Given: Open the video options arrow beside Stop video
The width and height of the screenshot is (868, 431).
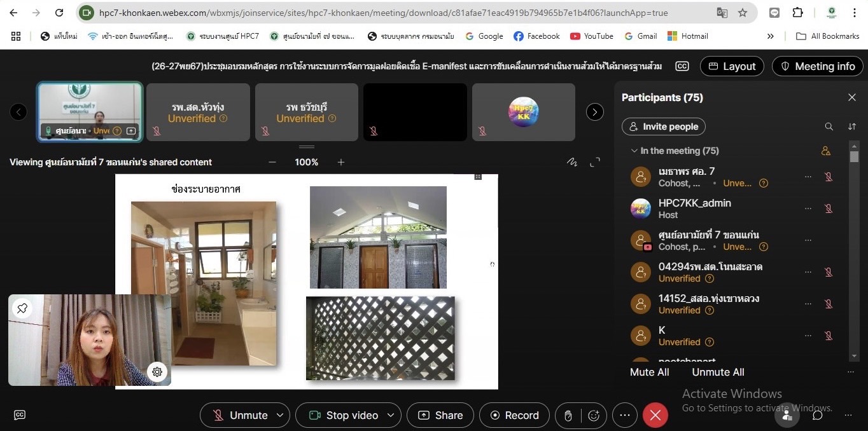Looking at the screenshot, I should tap(391, 415).
